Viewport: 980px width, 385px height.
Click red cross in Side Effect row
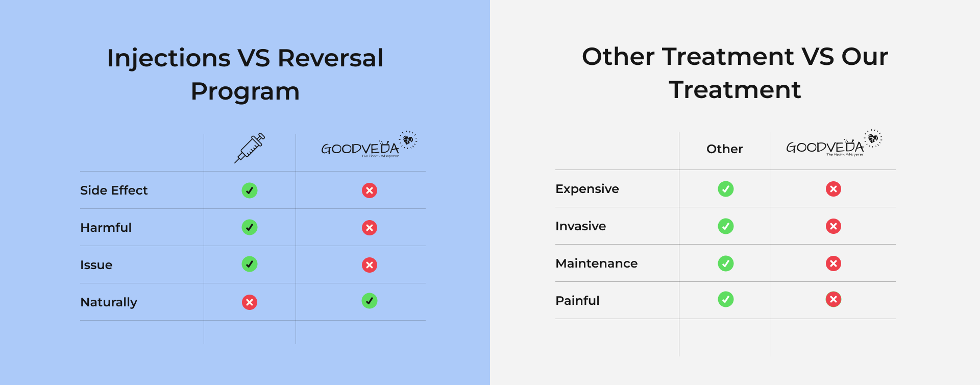point(370,190)
